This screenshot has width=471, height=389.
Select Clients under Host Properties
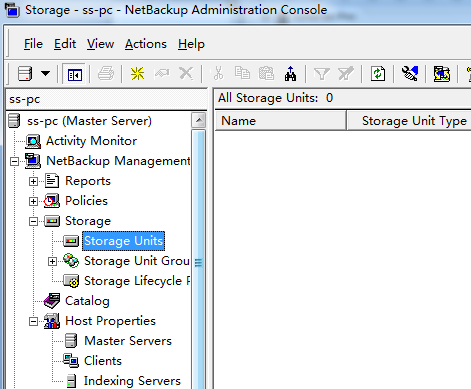coord(103,361)
